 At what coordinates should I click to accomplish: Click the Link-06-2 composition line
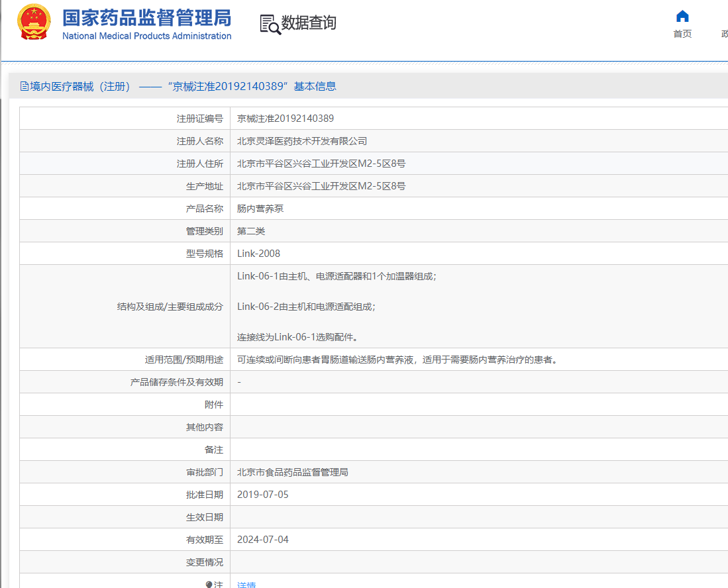click(x=307, y=307)
